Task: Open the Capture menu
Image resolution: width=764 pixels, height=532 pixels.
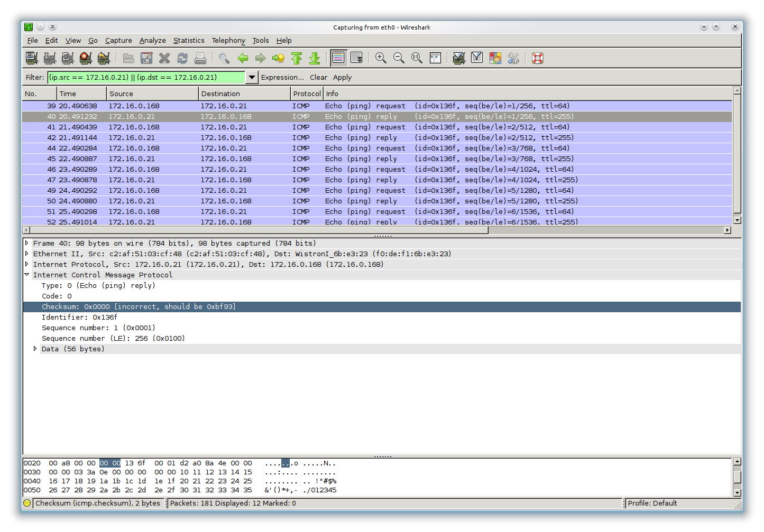Action: click(118, 41)
